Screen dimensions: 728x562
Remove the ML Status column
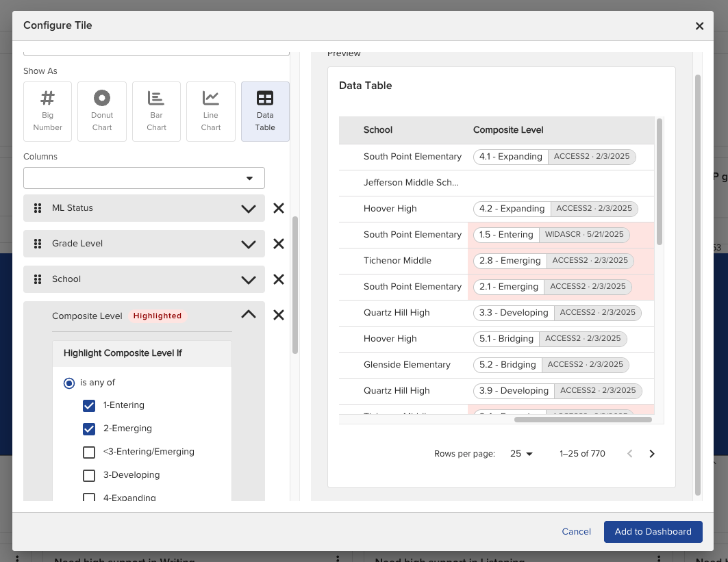279,208
